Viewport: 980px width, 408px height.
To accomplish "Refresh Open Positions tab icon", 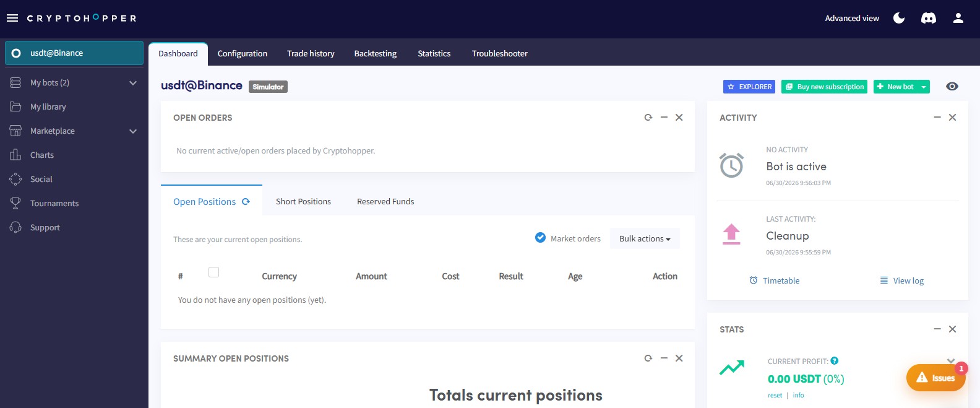I will [x=246, y=202].
